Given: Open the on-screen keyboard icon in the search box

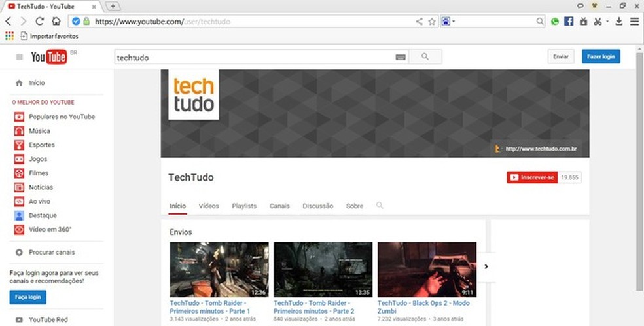Looking at the screenshot, I should 401,58.
